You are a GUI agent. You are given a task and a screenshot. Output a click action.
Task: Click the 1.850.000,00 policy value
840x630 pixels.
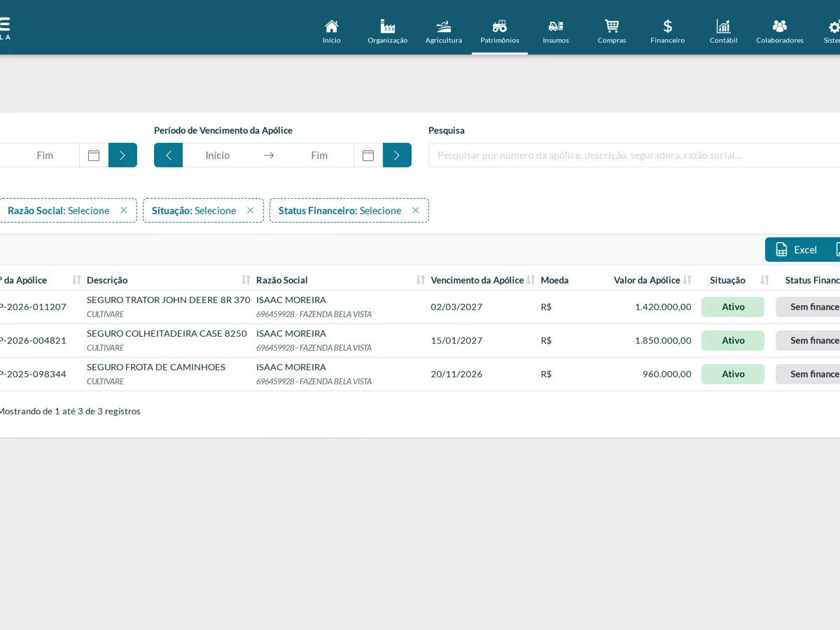[663, 340]
